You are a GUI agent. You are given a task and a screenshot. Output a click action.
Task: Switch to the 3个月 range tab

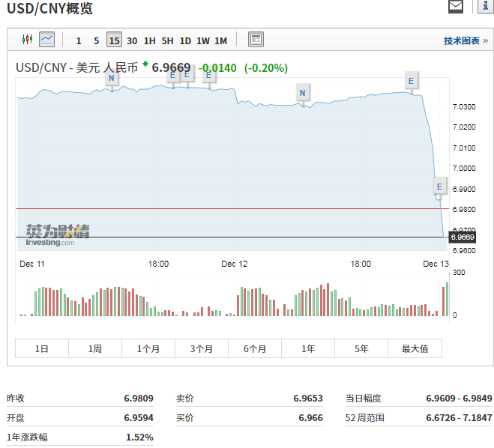tap(202, 348)
